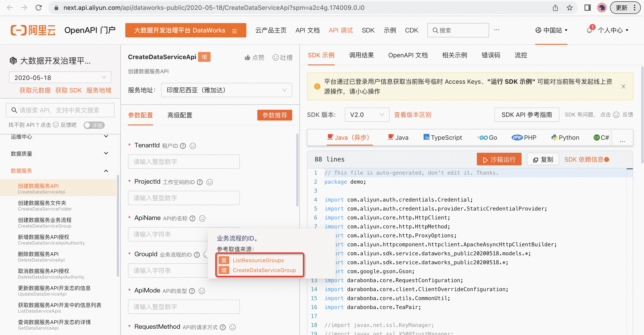This screenshot has width=644, height=335.
Task: Click the Aliyun logo
Action: click(x=33, y=30)
